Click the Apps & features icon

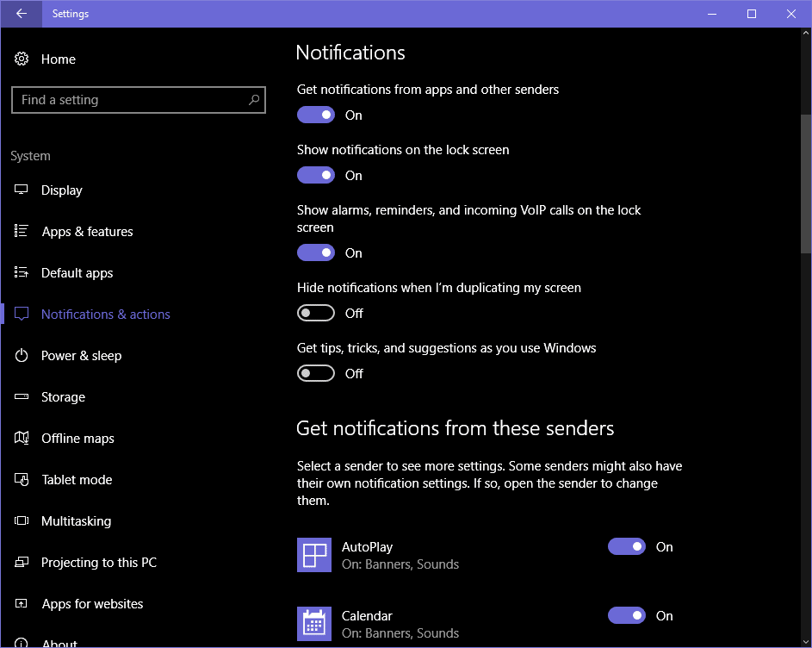pyautogui.click(x=22, y=231)
